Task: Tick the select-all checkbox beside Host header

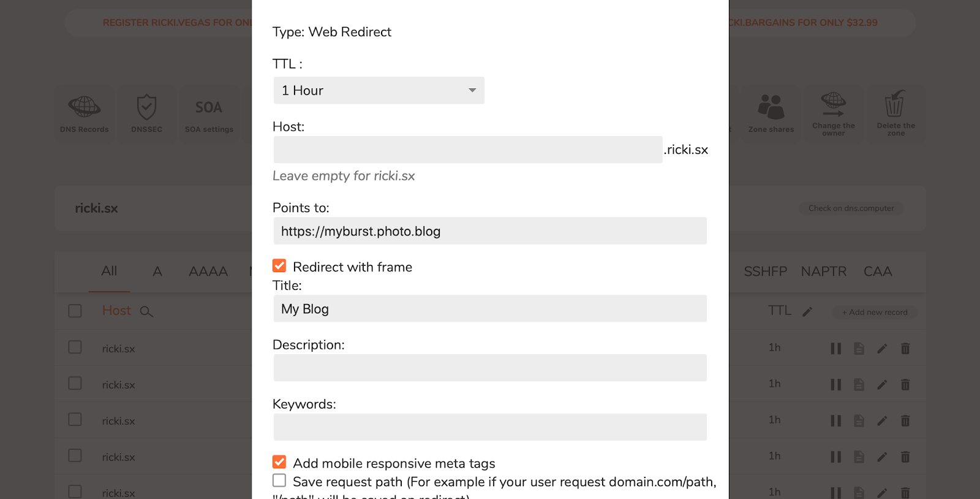Action: [75, 311]
